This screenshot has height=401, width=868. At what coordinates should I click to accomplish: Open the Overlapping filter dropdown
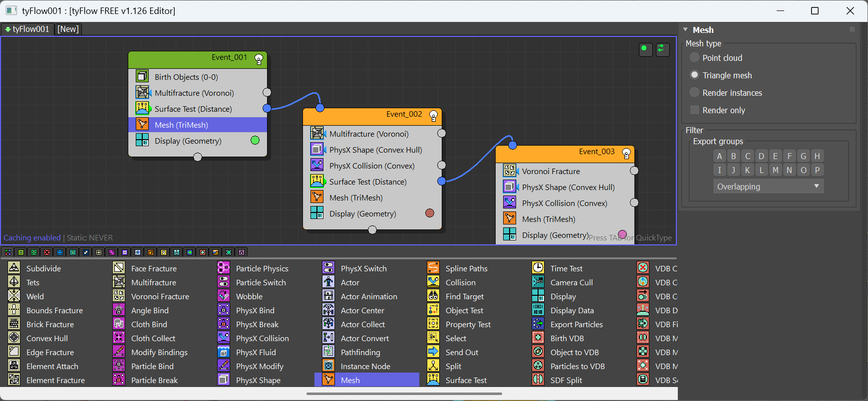(x=768, y=187)
